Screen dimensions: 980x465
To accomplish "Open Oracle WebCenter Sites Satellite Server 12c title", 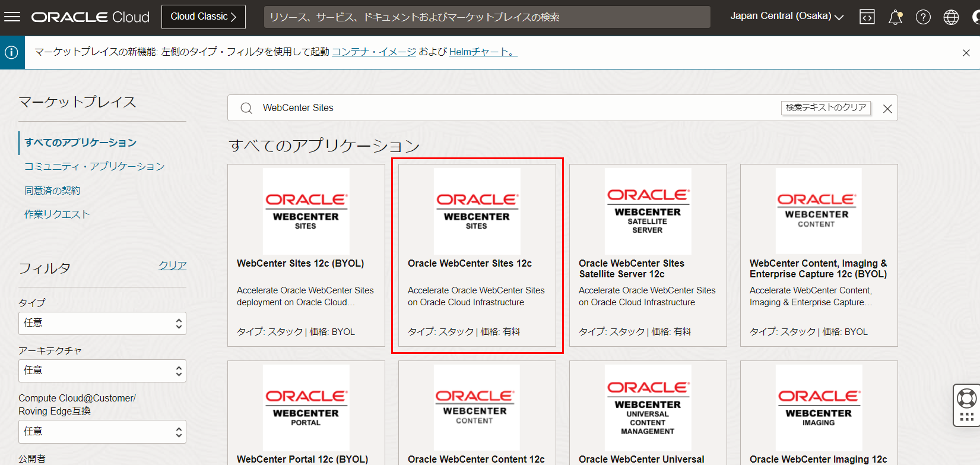I will pyautogui.click(x=632, y=269).
